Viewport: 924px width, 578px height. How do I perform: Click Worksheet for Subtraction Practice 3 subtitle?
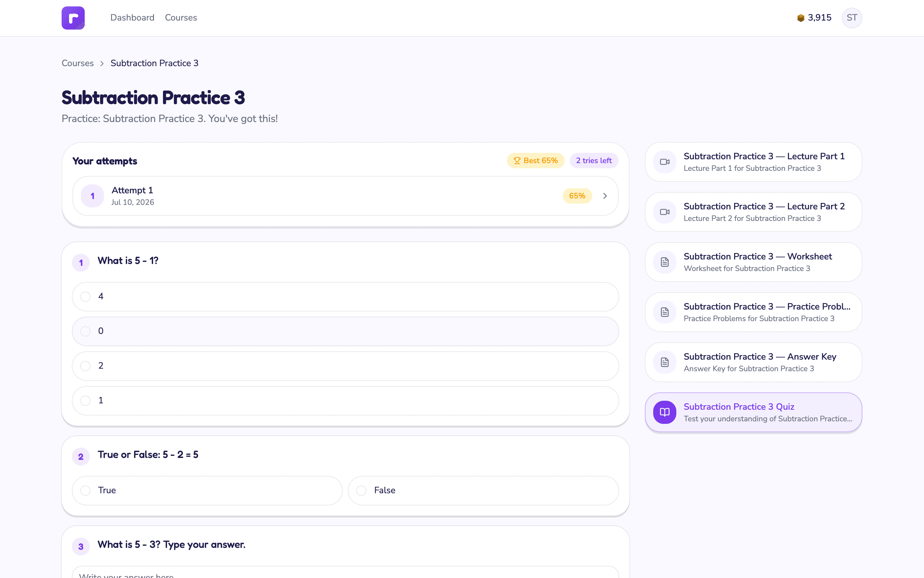[x=747, y=268]
